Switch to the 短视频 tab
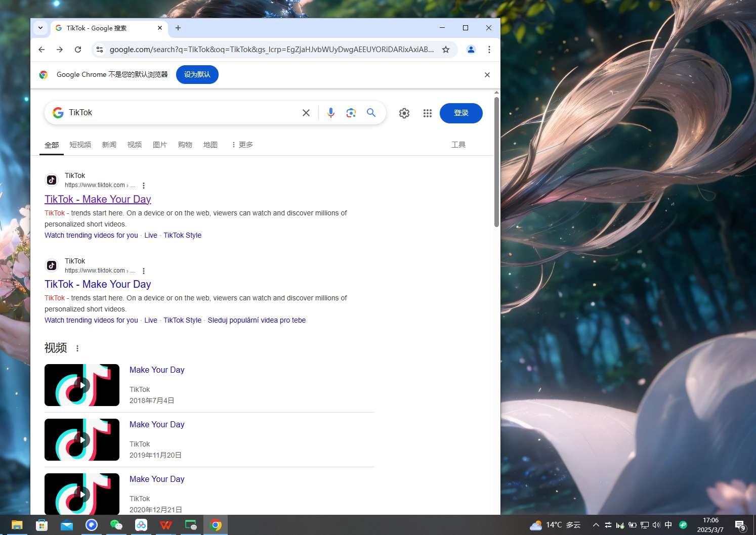Image resolution: width=756 pixels, height=535 pixels. [x=80, y=145]
